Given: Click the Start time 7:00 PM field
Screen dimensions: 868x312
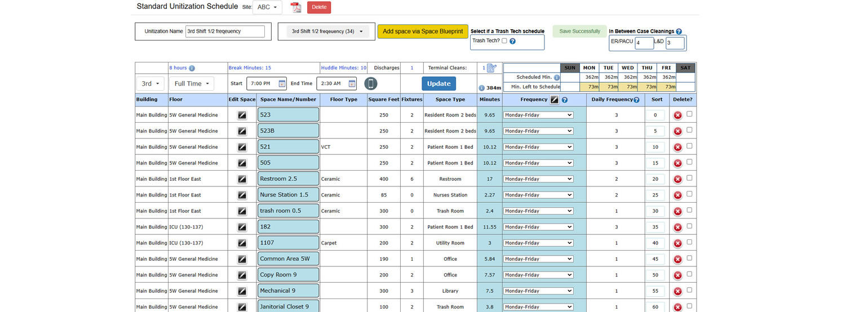Looking at the screenshot, I should pyautogui.click(x=266, y=83).
